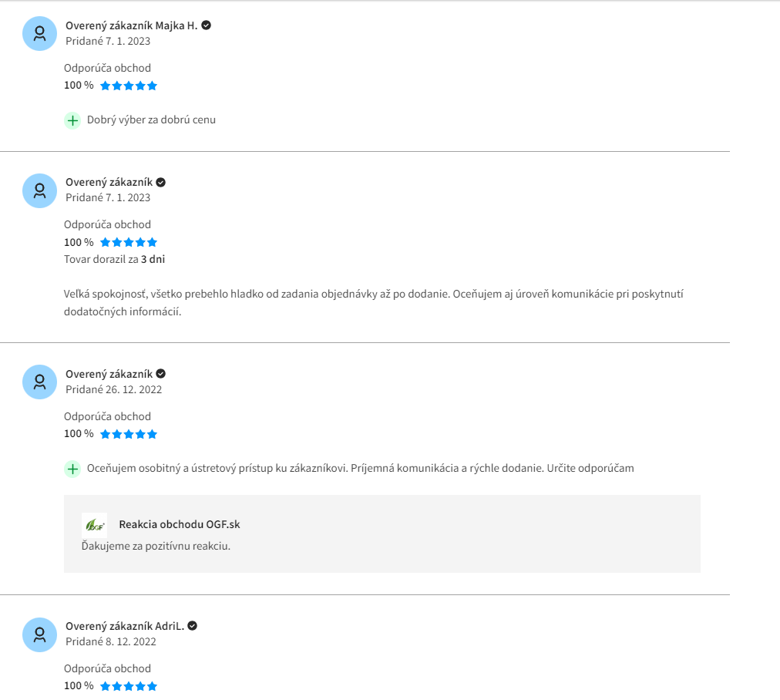Click AdriL.'s user avatar icon
Screen dimensions: 780x700
tap(39, 634)
